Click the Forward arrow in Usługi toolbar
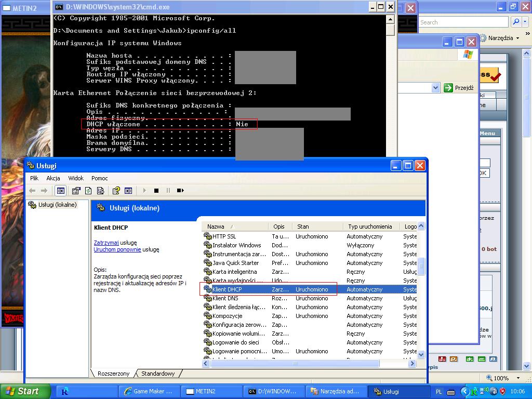This screenshot has width=532, height=399. tap(44, 191)
